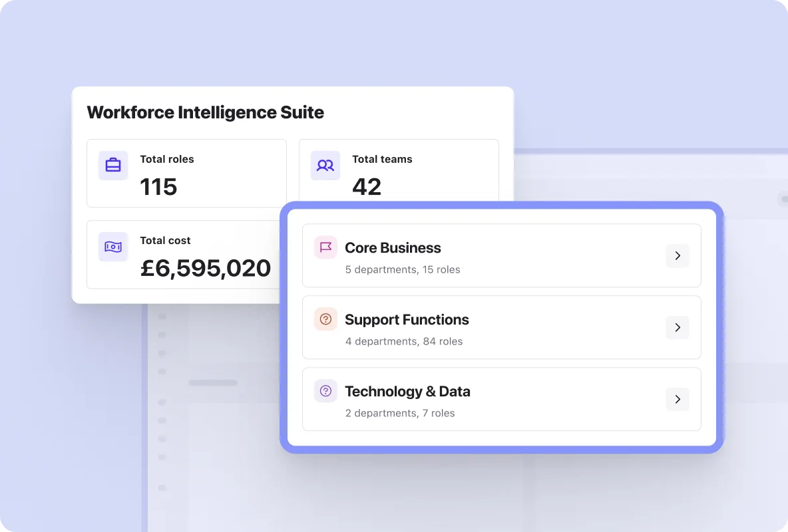This screenshot has height=532, width=788.
Task: Expand Support Functions with its chevron arrow
Action: [678, 328]
